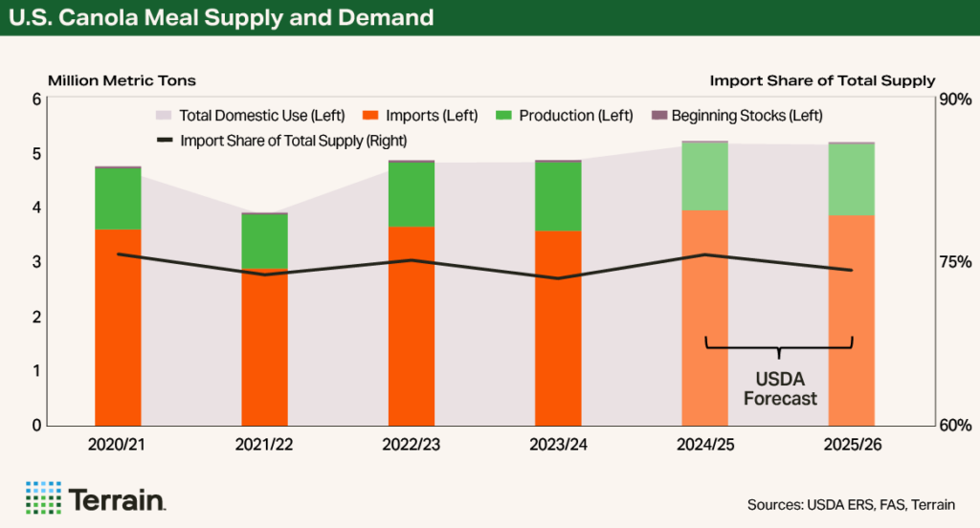
Task: Select the 2020/21 orange imports bar
Action: point(118,325)
